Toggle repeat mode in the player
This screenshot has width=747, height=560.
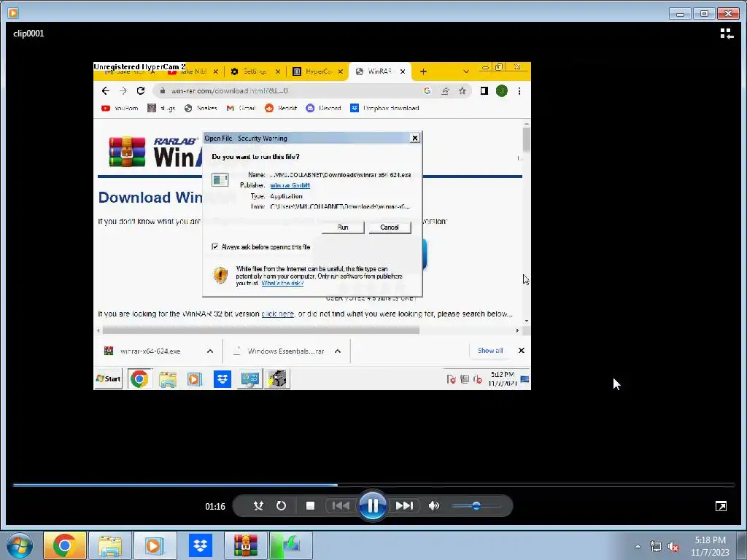pos(281,506)
